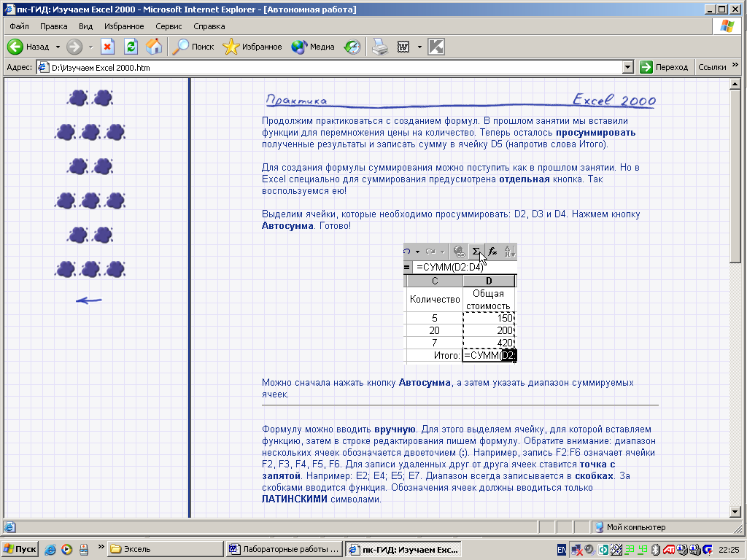Click the bold word отдельная

tap(524, 179)
